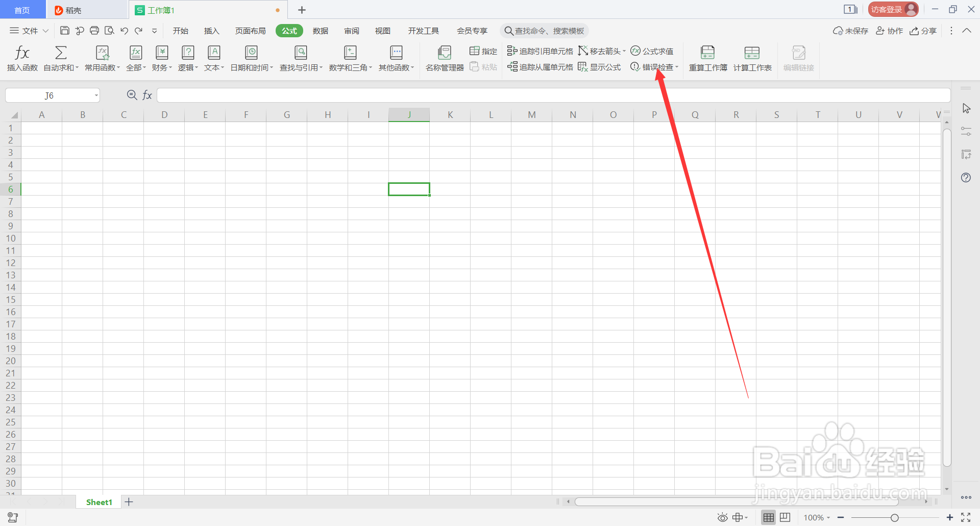980x526 pixels.
Task: Click the selection pointer icon in right sidebar
Action: point(966,109)
